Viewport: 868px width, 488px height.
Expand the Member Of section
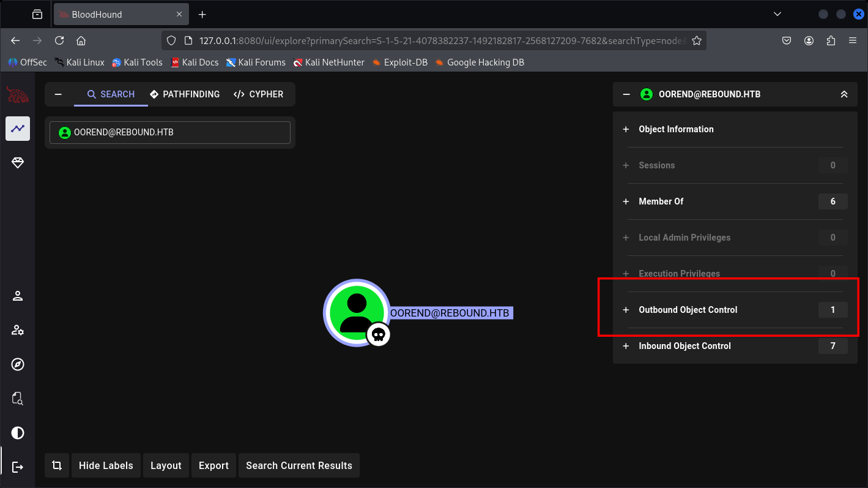(661, 201)
